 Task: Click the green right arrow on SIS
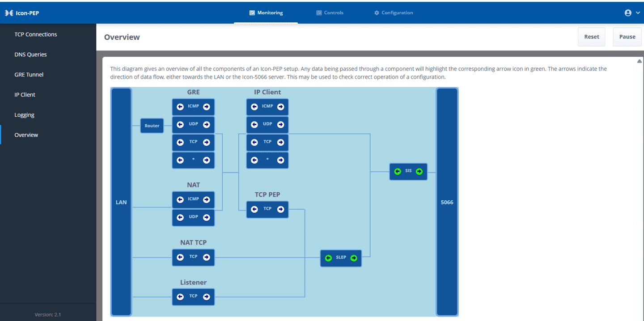[419, 172]
